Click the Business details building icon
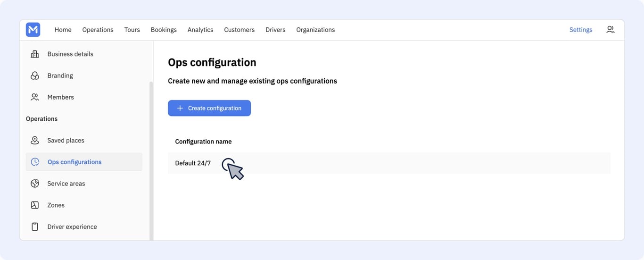 click(35, 54)
